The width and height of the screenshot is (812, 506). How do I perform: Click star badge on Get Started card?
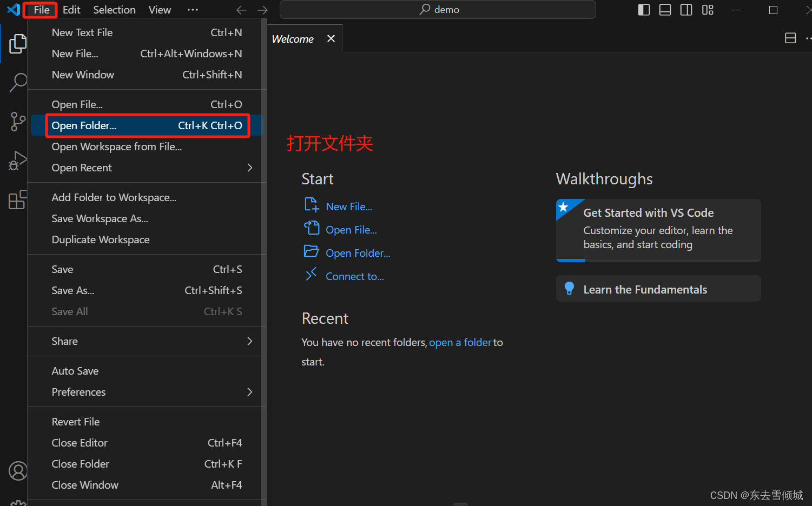pyautogui.click(x=563, y=207)
